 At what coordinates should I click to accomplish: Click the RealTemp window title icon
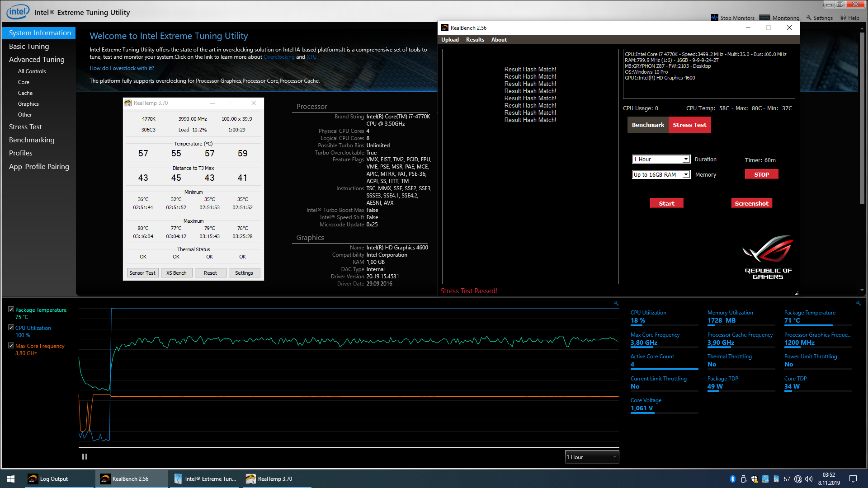coord(128,103)
